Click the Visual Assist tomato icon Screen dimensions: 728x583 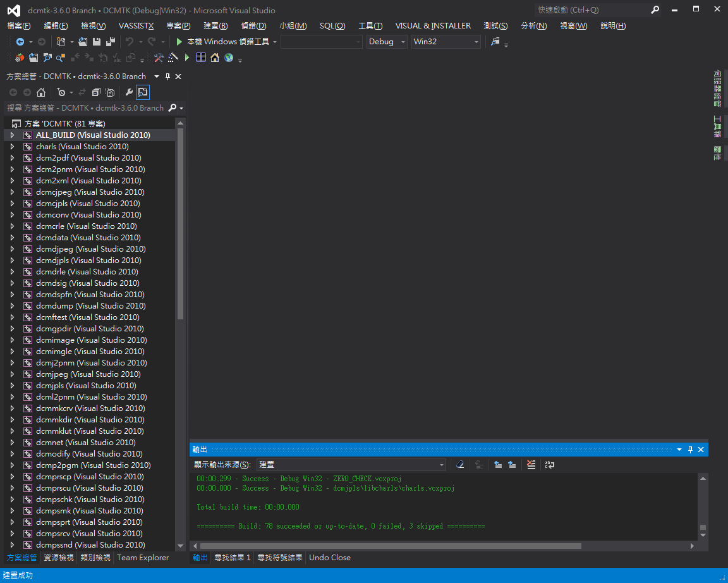coord(19,58)
